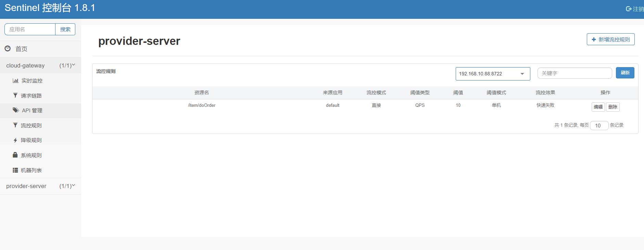Screen dimensions: 644x250
Task: Click 操作 column header
Action: (x=605, y=92)
